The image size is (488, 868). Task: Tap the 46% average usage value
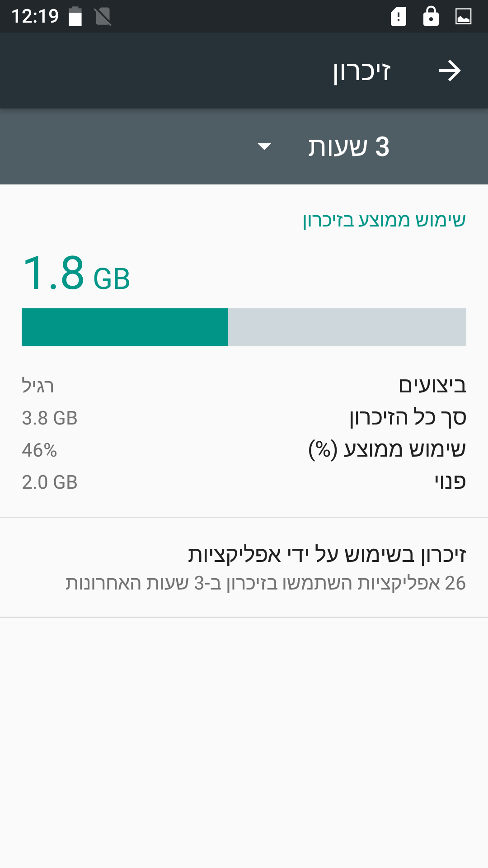pos(39,450)
